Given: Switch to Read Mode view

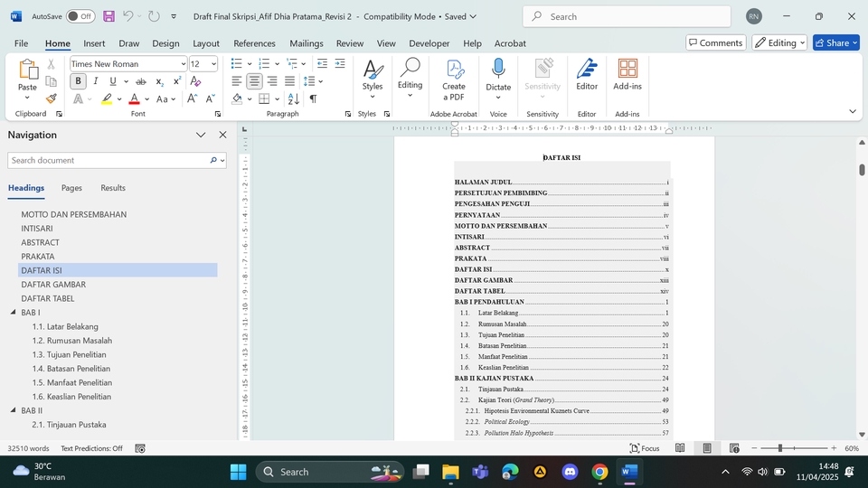Looking at the screenshot, I should coord(680,448).
